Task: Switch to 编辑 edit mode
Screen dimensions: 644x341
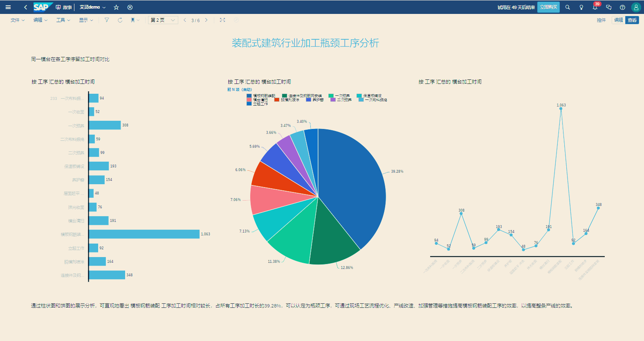Action: tap(618, 20)
